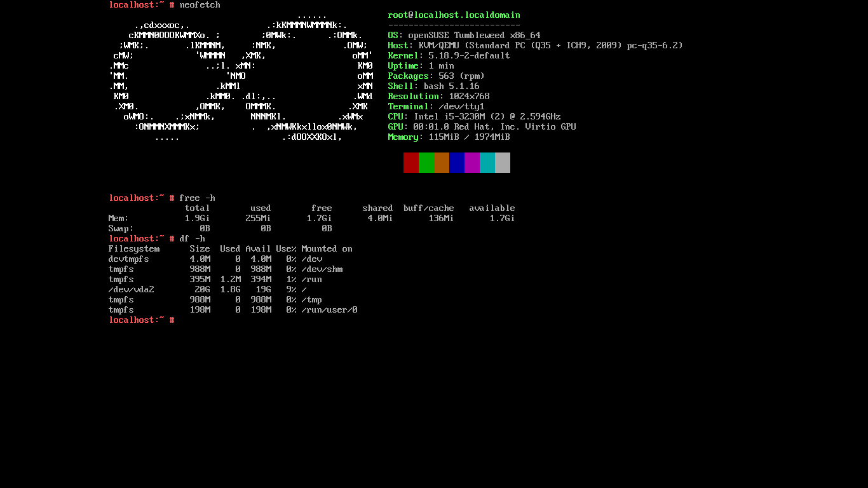The width and height of the screenshot is (868, 488).
Task: Click the 'total' column header
Action: click(198, 208)
